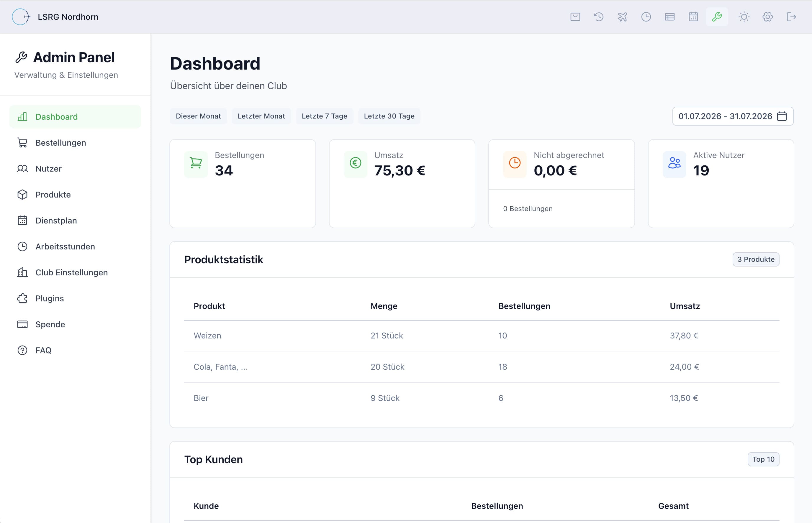The height and width of the screenshot is (523, 812).
Task: Open Plugins in the admin sidebar
Action: click(75, 298)
